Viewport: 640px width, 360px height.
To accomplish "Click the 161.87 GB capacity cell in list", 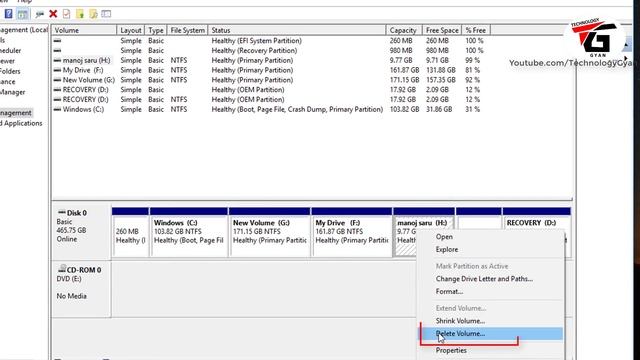I will point(404,70).
